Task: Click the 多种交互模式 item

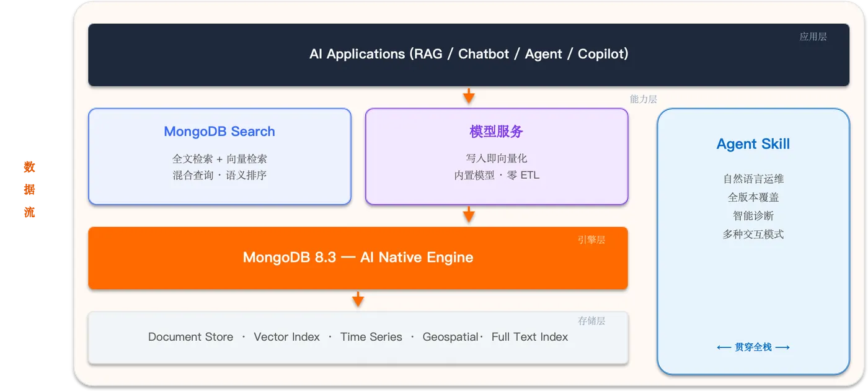Action: [753, 235]
